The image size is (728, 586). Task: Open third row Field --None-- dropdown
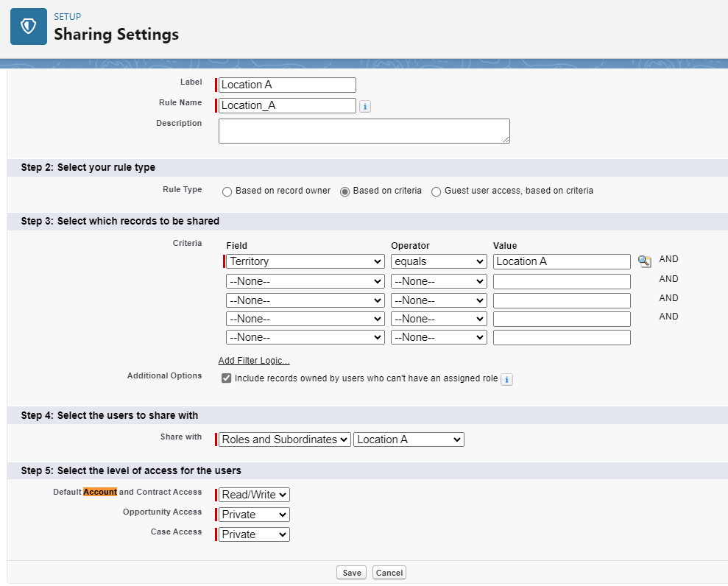pyautogui.click(x=305, y=300)
